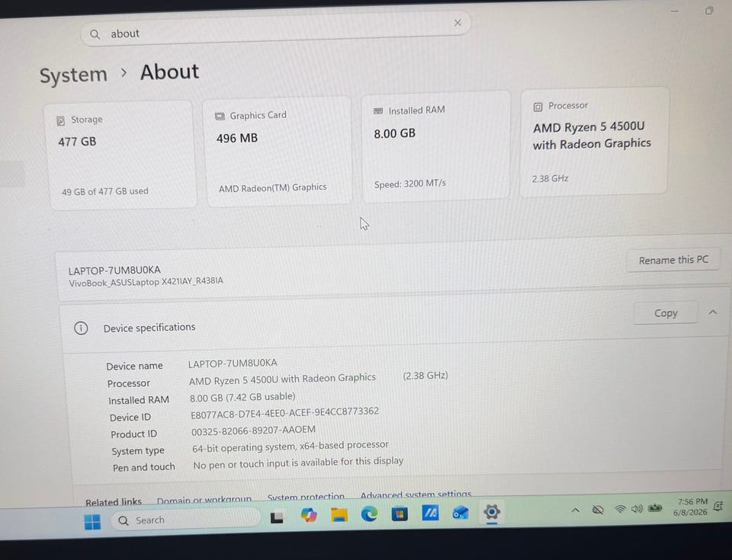Click the battery tray icon
732x560 pixels.
656,507
